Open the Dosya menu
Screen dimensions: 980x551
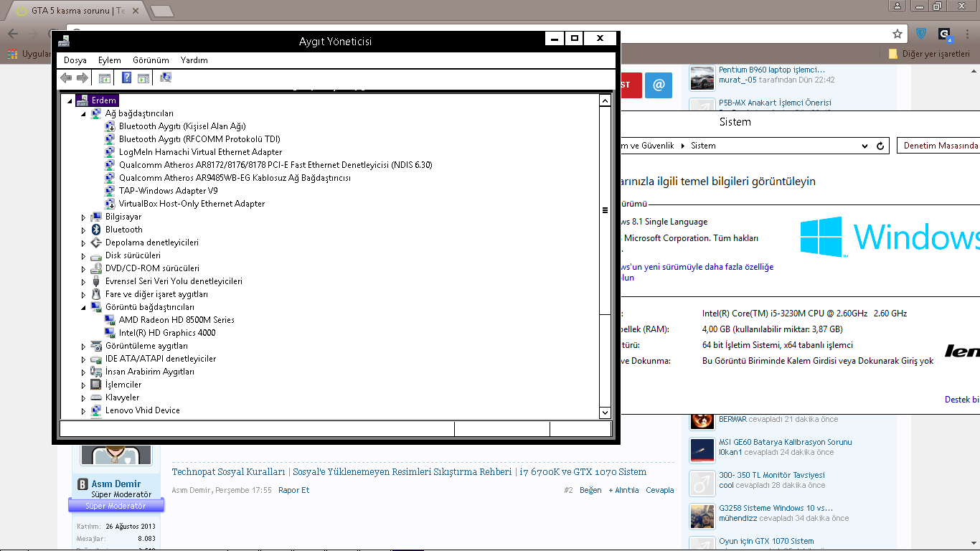coord(75,60)
